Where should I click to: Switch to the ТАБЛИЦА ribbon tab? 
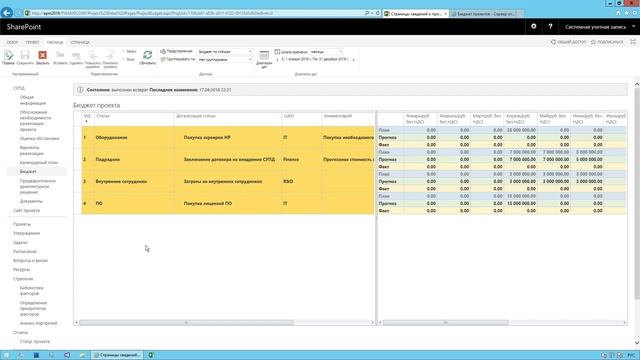click(x=54, y=42)
